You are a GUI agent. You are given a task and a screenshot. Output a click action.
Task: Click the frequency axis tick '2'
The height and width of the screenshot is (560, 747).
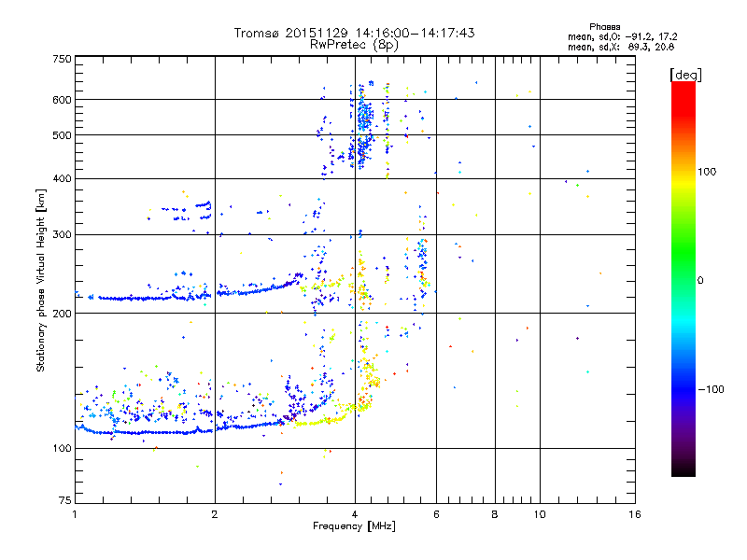(x=215, y=514)
